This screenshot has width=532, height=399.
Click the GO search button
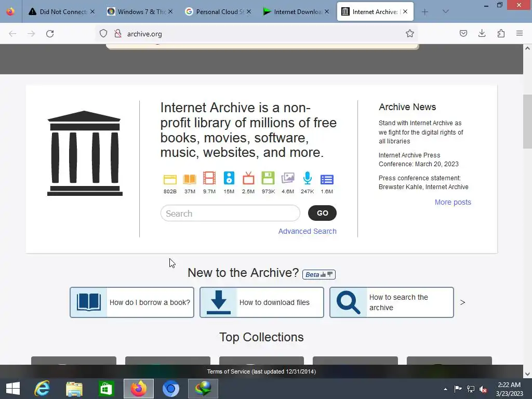tap(322, 213)
